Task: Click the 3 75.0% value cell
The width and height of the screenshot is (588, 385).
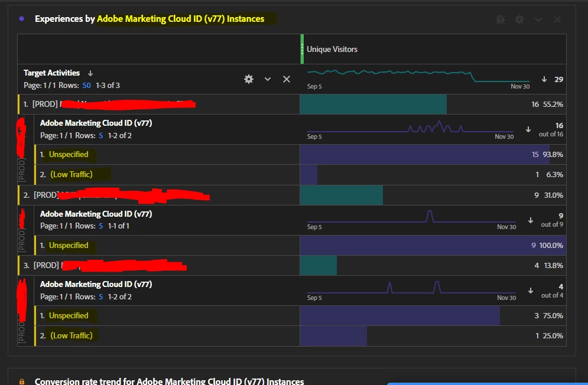Action: [x=433, y=316]
